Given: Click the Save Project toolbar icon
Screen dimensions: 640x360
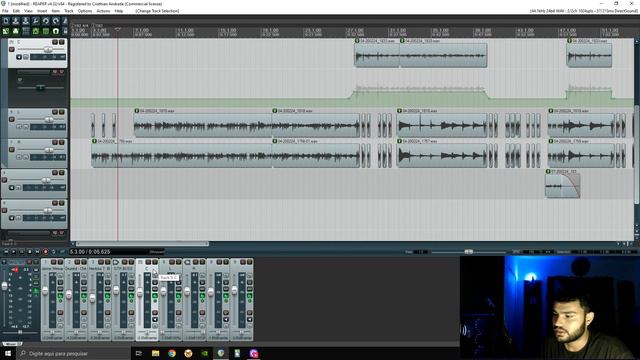Looking at the screenshot, I should (x=25, y=21).
